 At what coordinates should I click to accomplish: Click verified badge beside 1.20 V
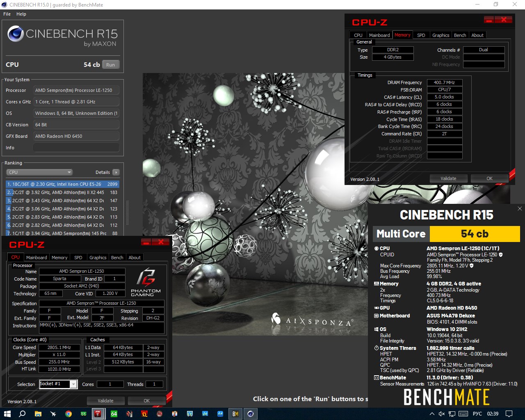[x=471, y=266]
